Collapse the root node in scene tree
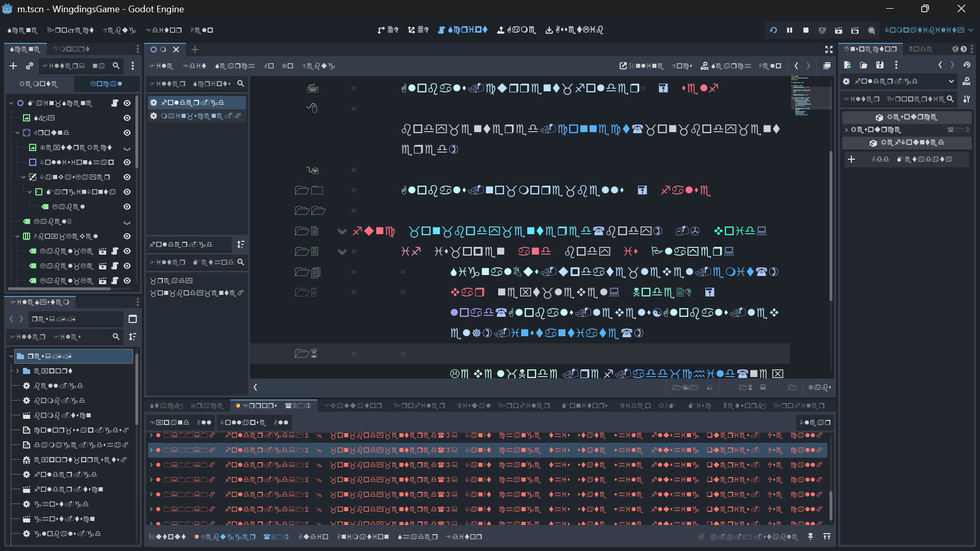This screenshot has height=551, width=980. [x=11, y=103]
